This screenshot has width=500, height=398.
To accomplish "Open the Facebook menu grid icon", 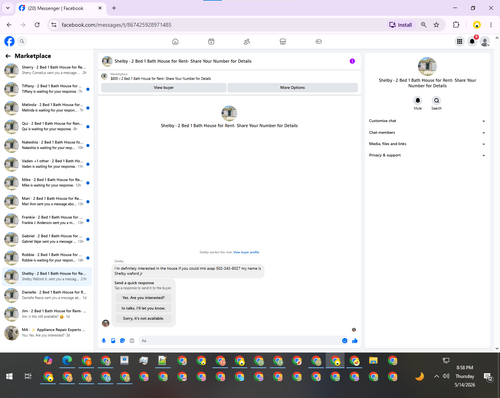I will point(459,41).
